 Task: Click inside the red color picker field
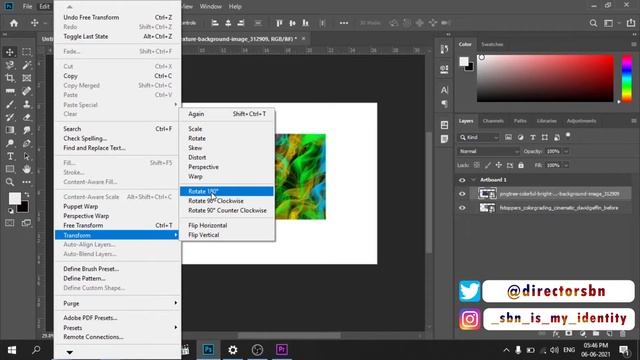click(545, 78)
